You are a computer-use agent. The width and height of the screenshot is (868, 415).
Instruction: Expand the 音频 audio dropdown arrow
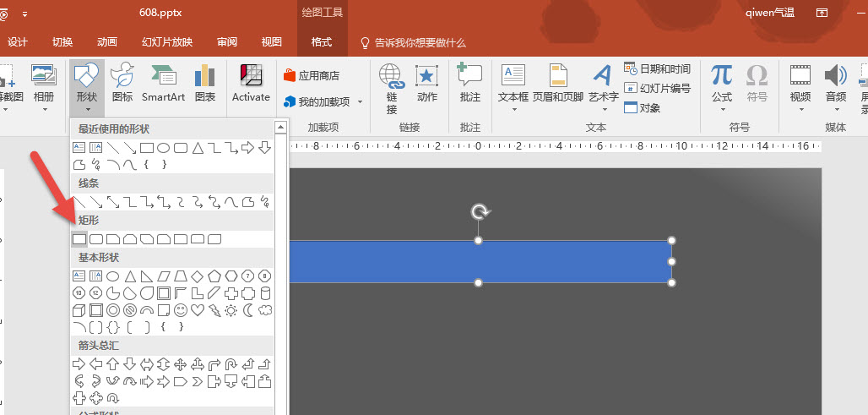click(x=836, y=110)
